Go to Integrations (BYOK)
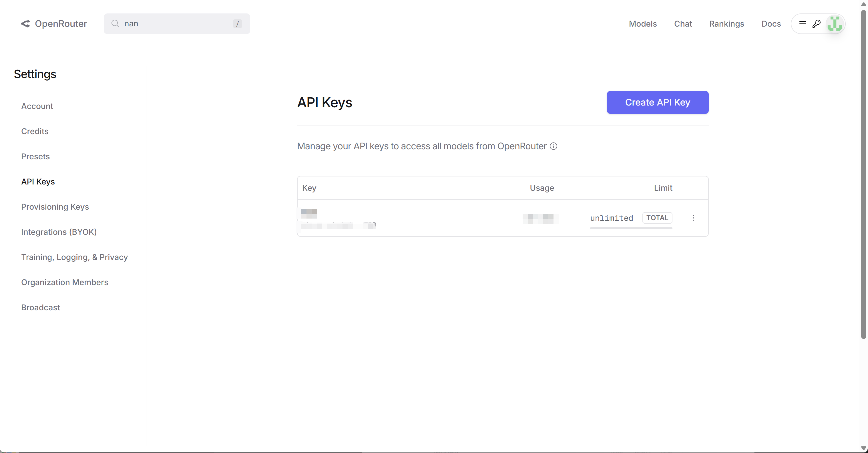Image resolution: width=868 pixels, height=453 pixels. (x=59, y=232)
